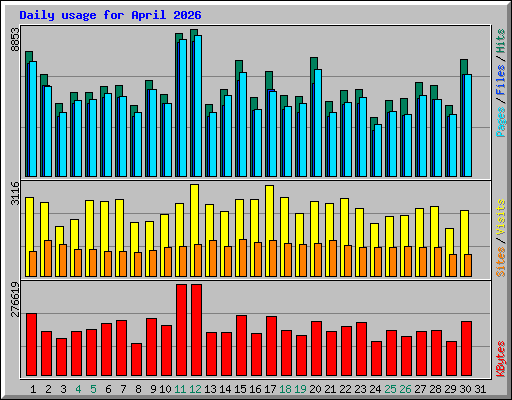
Task: Click the 'Files' legend label
Action: pos(500,80)
